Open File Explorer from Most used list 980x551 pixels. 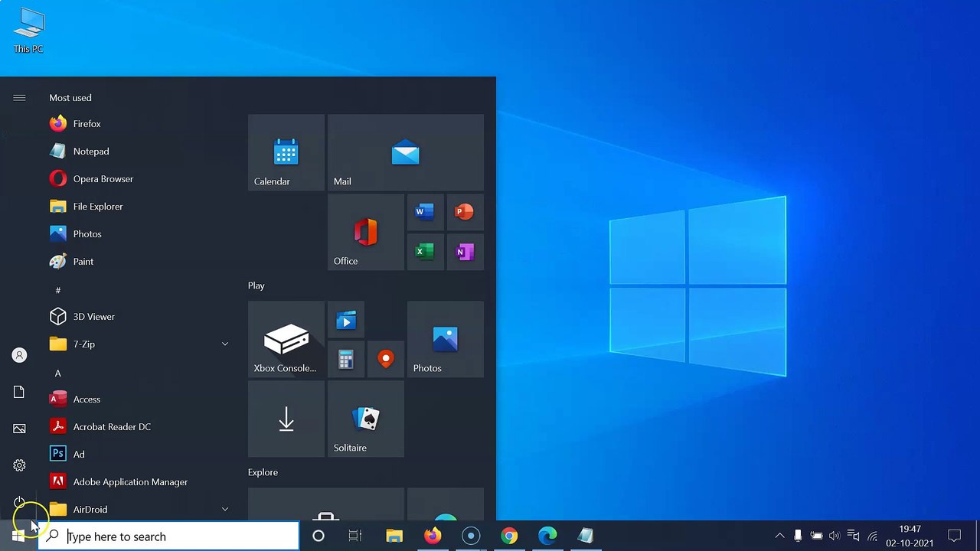click(138, 207)
